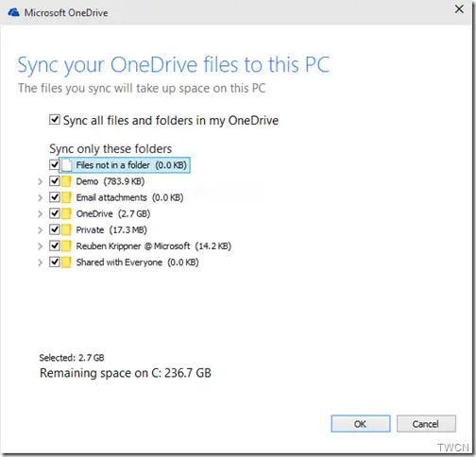This screenshot has width=476, height=457.
Task: Click the OneDrive cloud icon in title bar
Action: tap(13, 13)
